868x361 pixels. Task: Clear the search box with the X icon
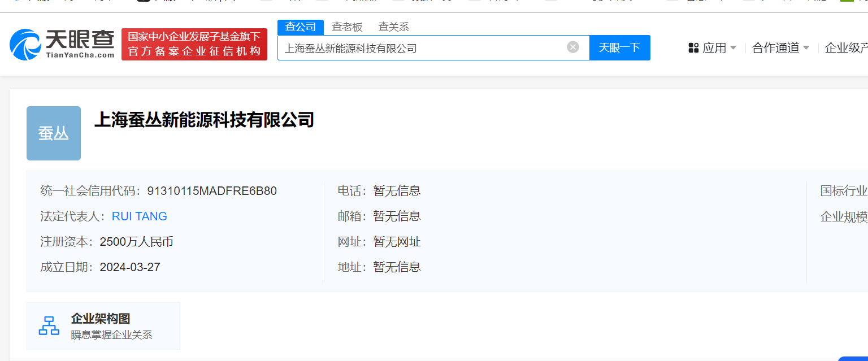[573, 47]
